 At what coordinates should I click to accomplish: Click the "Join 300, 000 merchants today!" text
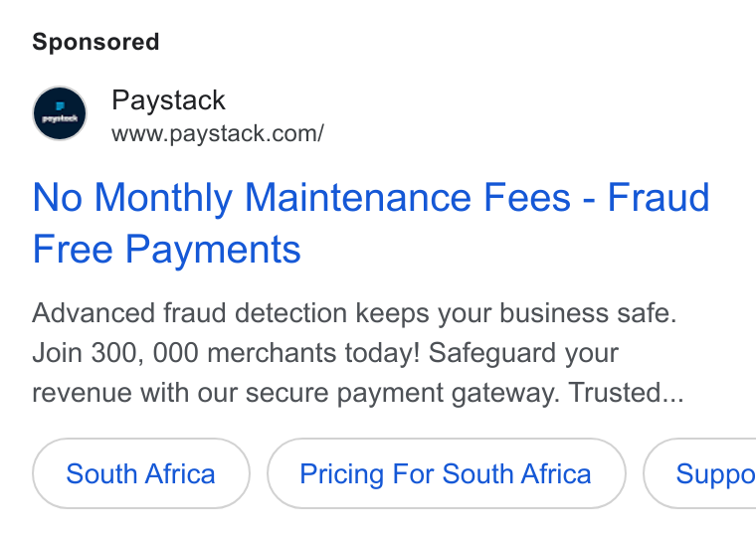(x=226, y=352)
